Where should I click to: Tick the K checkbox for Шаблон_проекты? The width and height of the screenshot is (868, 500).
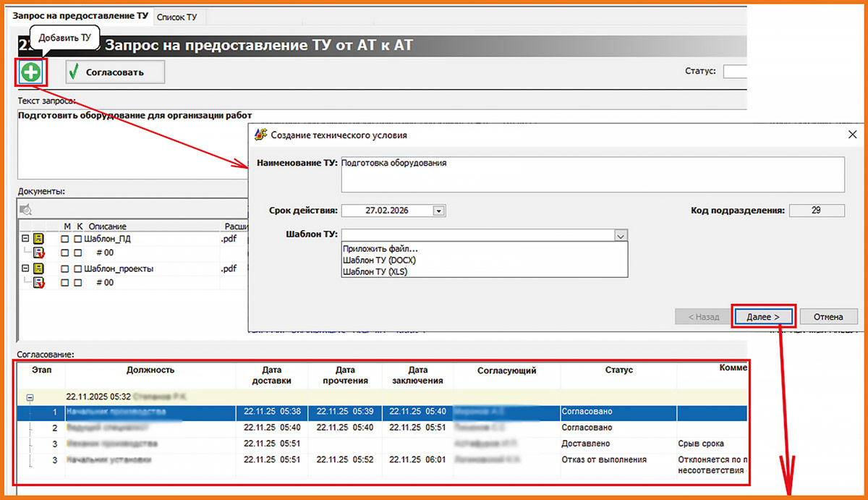coord(77,268)
